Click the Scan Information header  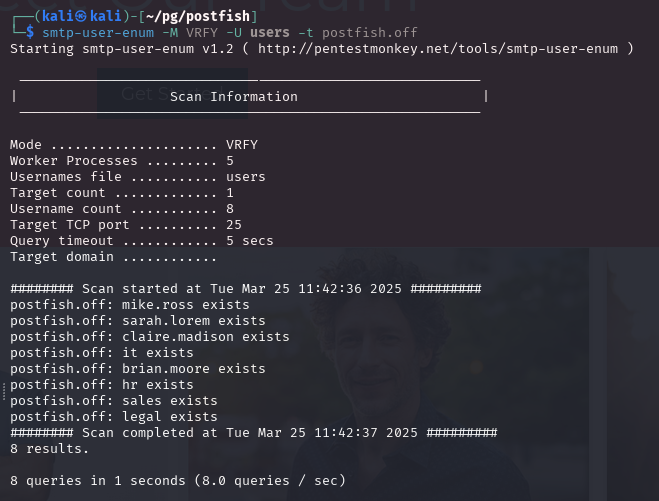pyautogui.click(x=234, y=97)
